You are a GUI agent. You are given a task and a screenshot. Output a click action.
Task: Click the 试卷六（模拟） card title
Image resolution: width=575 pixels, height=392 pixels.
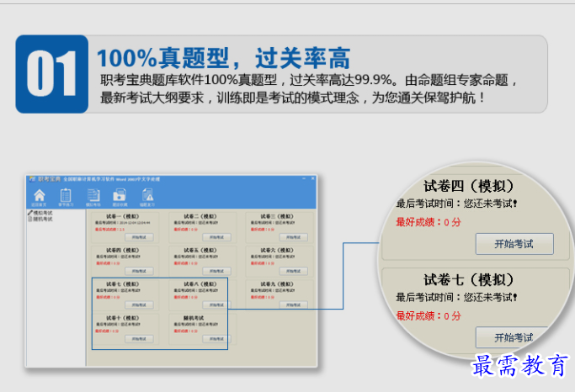point(277,250)
